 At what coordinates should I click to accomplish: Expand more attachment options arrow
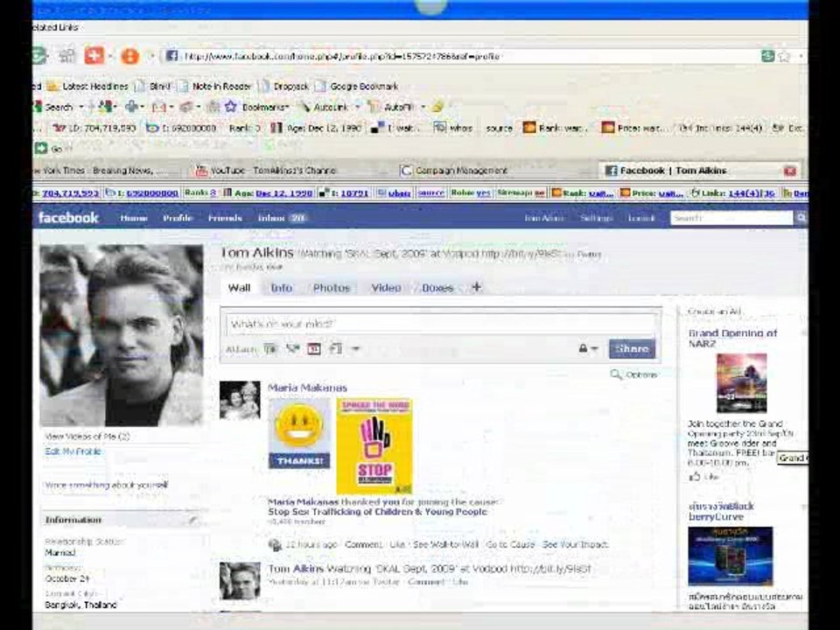355,349
